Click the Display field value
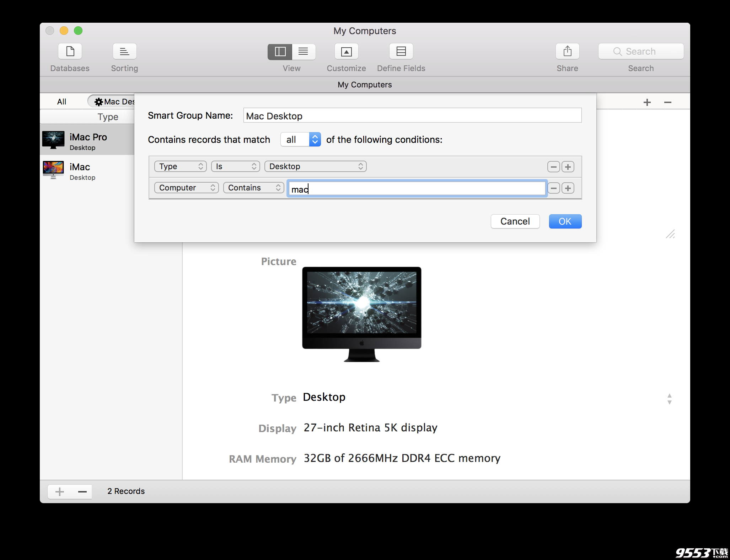730x560 pixels. tap(371, 428)
